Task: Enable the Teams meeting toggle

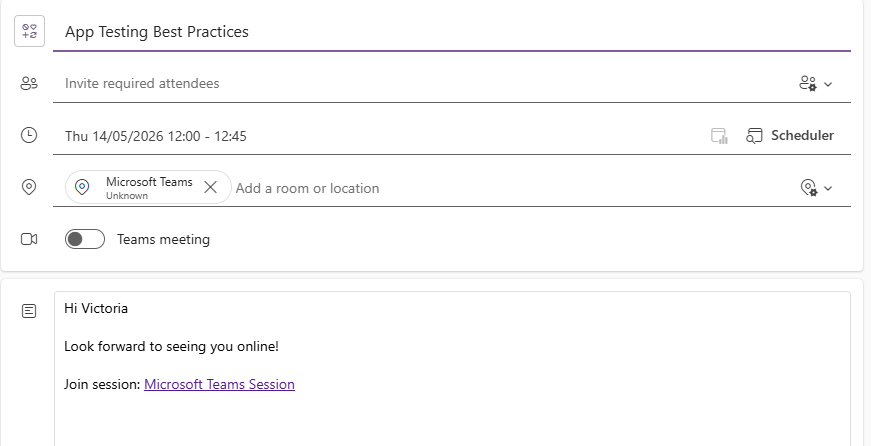Action: (85, 239)
